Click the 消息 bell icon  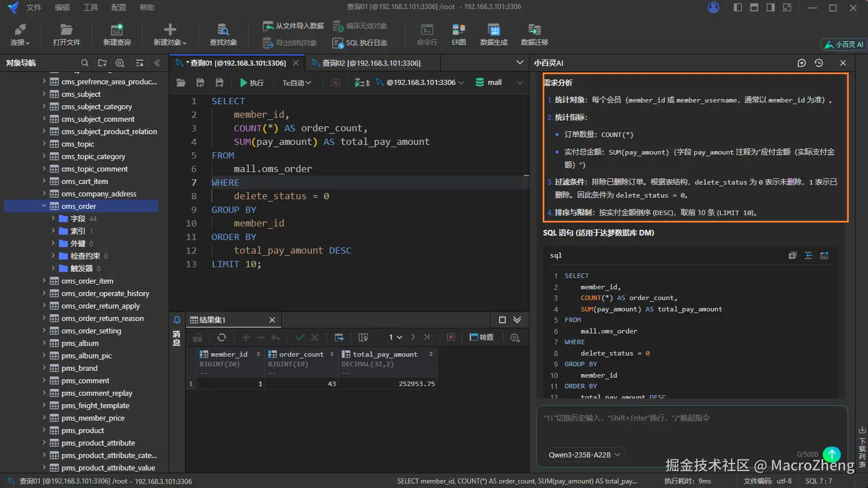[177, 320]
